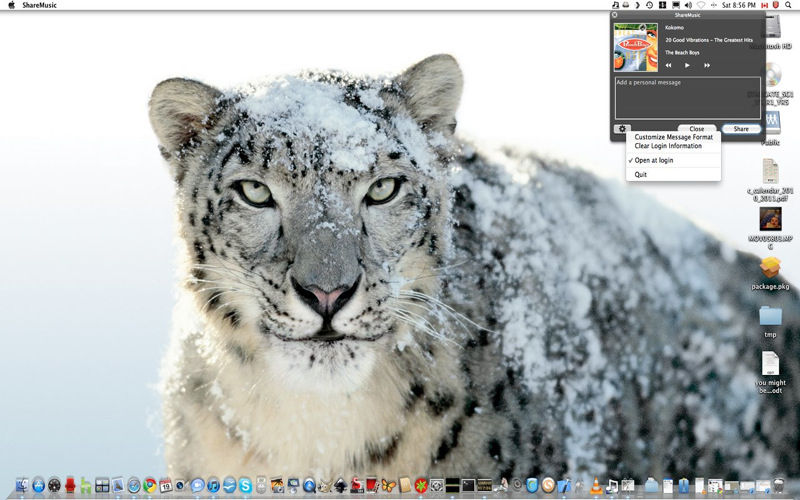Play the current song Kokomo
Screen dimensions: 800x500
(687, 65)
